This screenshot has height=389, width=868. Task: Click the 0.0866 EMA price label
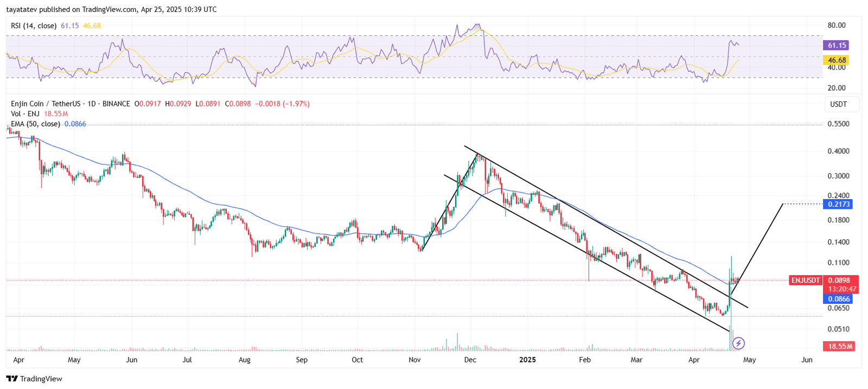[x=838, y=299]
